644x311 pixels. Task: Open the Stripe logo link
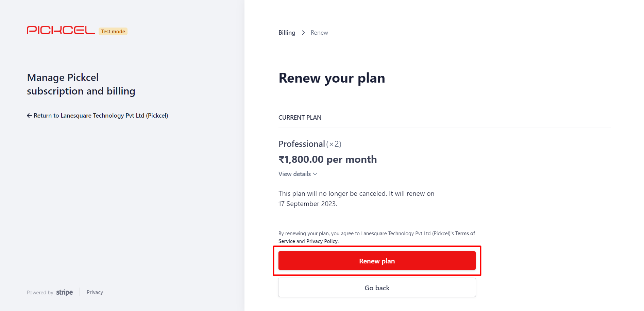[65, 292]
